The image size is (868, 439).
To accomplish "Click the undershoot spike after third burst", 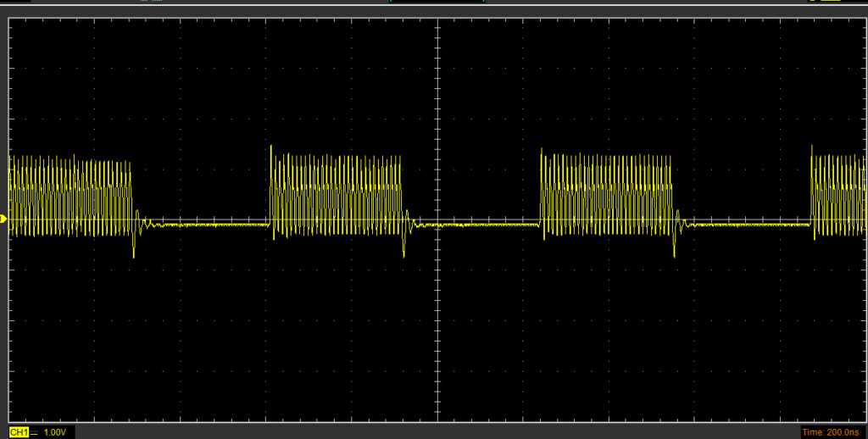I will click(675, 250).
